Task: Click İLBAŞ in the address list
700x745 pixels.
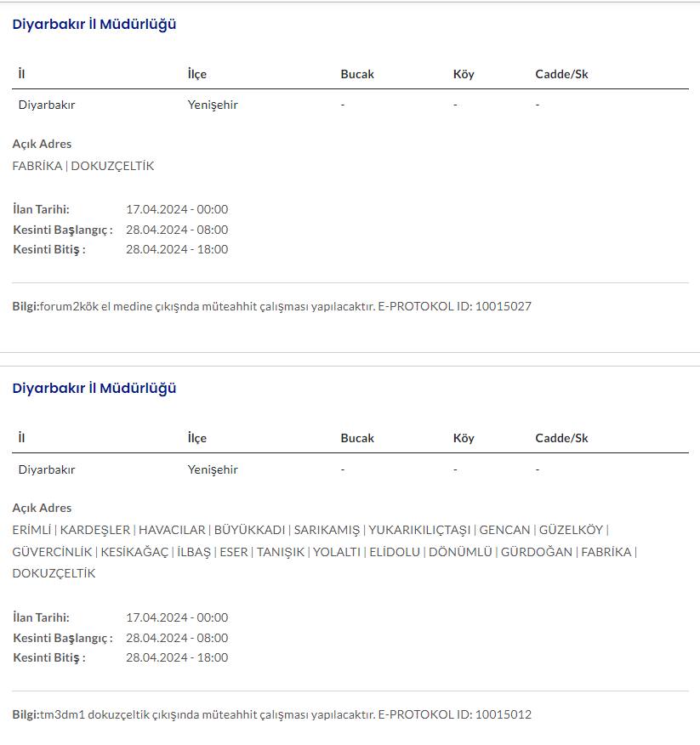Action: click(x=194, y=552)
